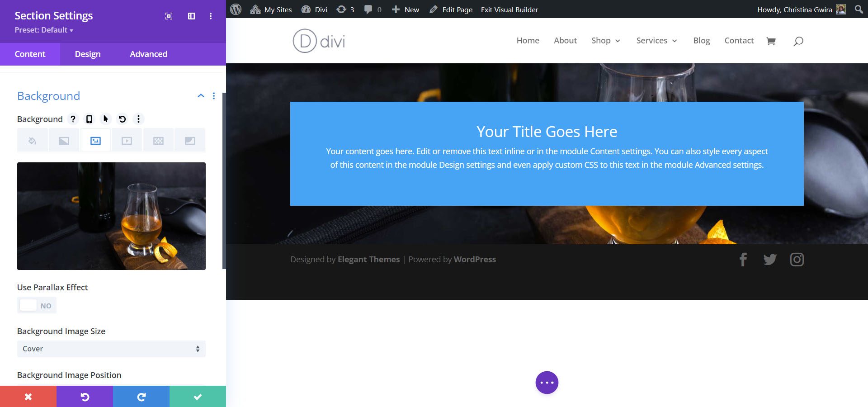
Task: Open the Background Image Size dropdown
Action: pyautogui.click(x=111, y=349)
